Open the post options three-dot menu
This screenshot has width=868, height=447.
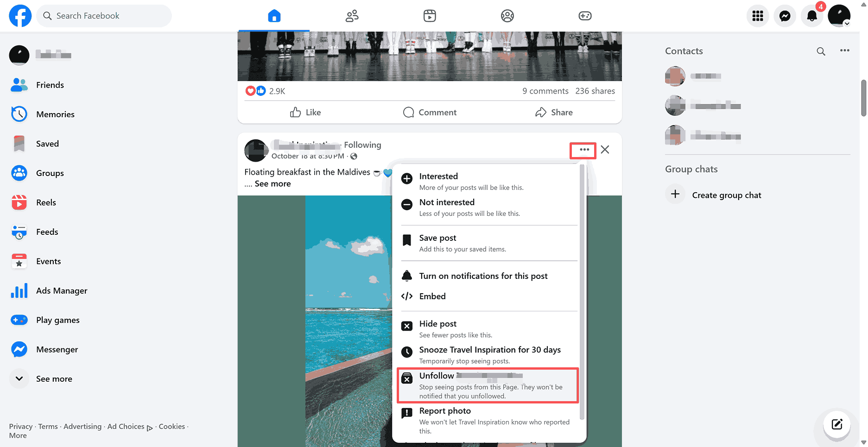[x=584, y=150]
